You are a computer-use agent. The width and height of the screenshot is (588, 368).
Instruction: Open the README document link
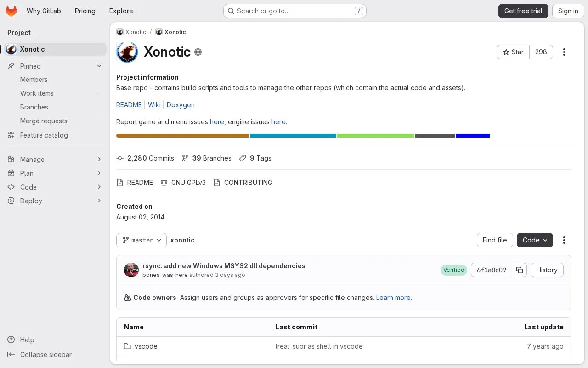(x=135, y=183)
